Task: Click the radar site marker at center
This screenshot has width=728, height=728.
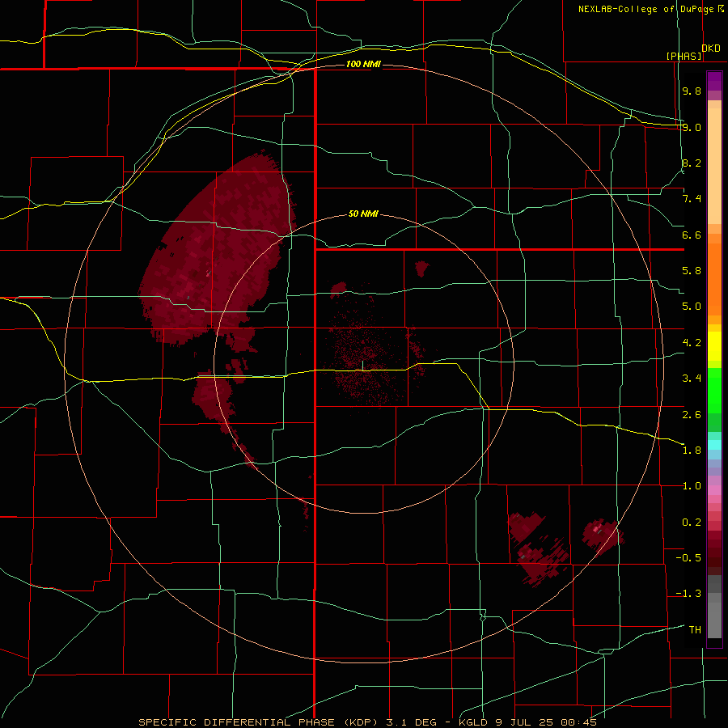Action: pos(362,366)
